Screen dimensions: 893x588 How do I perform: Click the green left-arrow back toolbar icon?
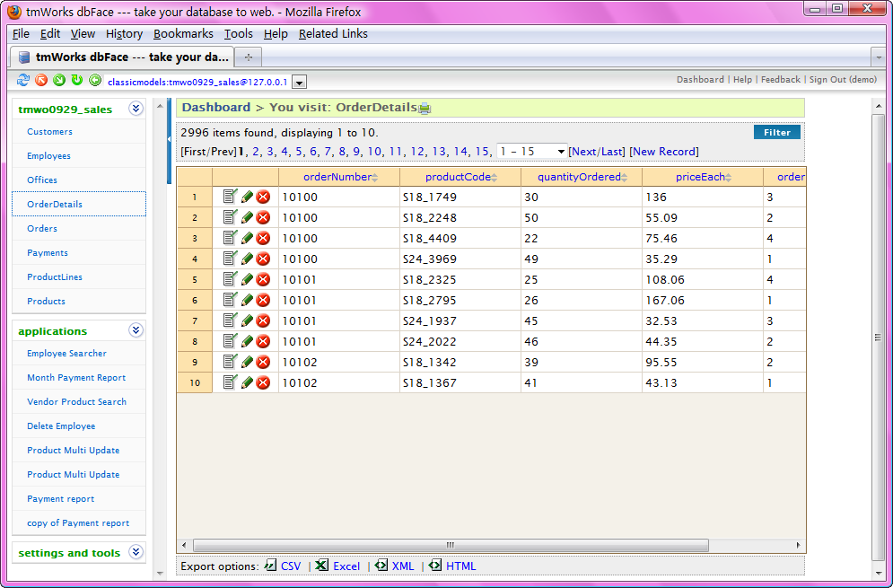tap(95, 80)
